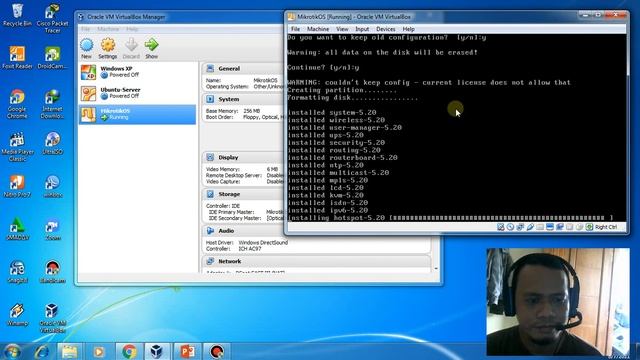Click mouse integration status icon

579,227
